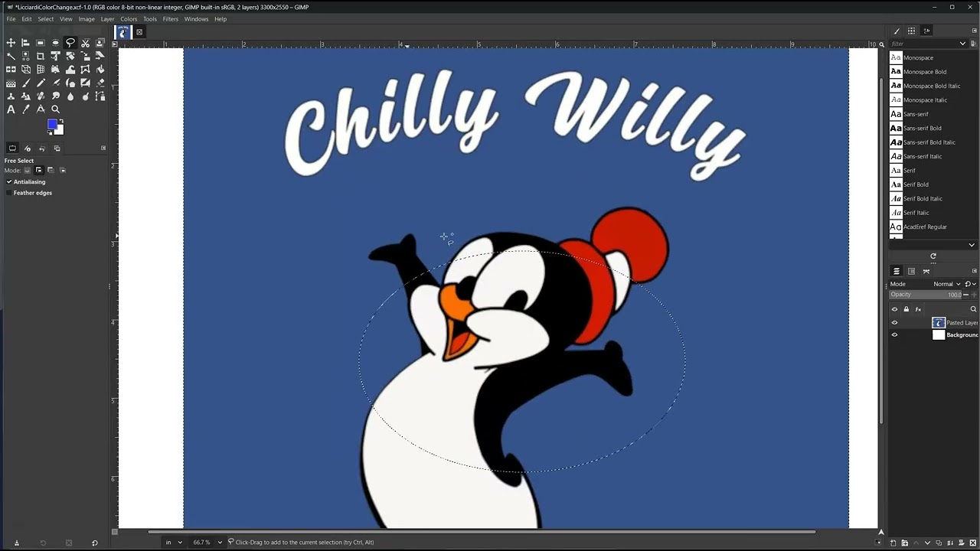
Task: Close the open image tab
Action: click(x=139, y=32)
